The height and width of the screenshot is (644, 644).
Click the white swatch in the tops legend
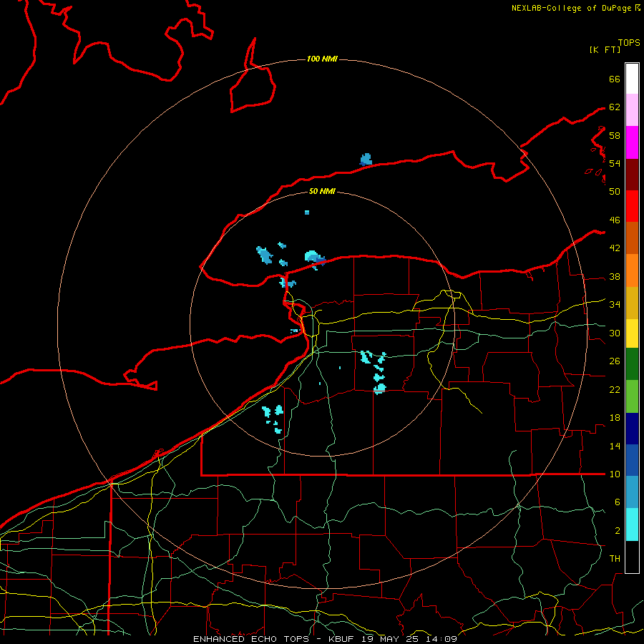[x=632, y=79]
